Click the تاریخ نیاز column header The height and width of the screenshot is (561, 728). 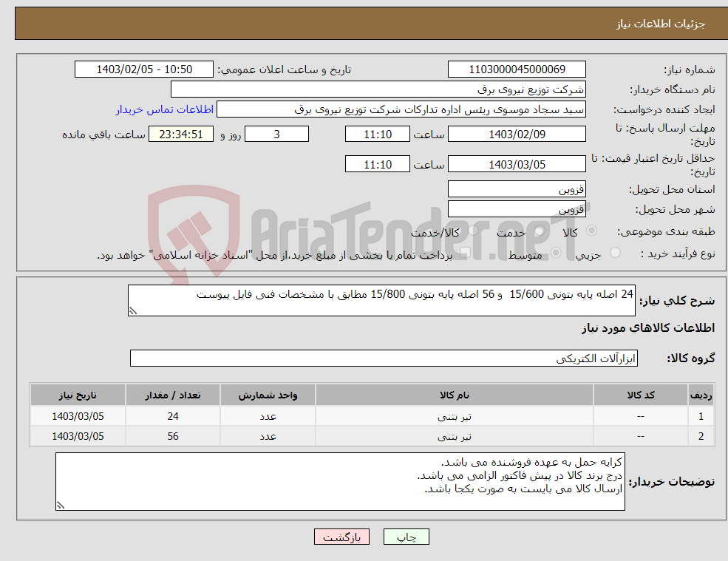78,395
